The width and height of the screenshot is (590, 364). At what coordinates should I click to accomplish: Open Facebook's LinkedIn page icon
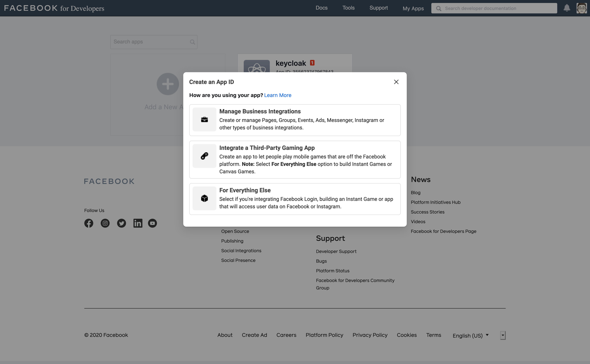point(138,223)
